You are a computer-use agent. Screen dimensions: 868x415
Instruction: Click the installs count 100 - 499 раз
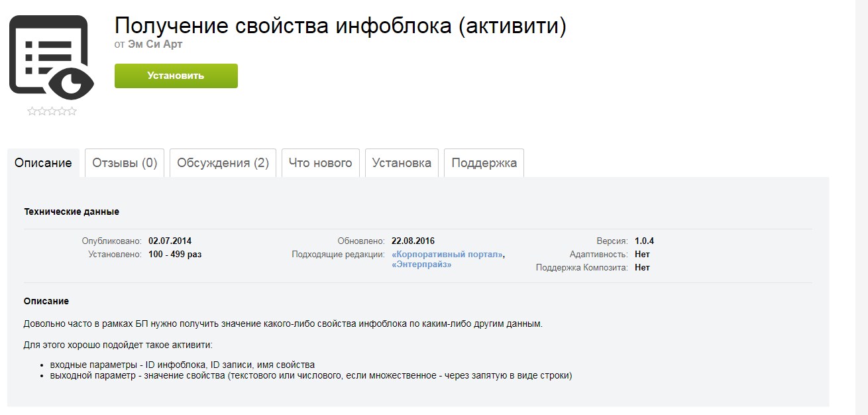[176, 254]
